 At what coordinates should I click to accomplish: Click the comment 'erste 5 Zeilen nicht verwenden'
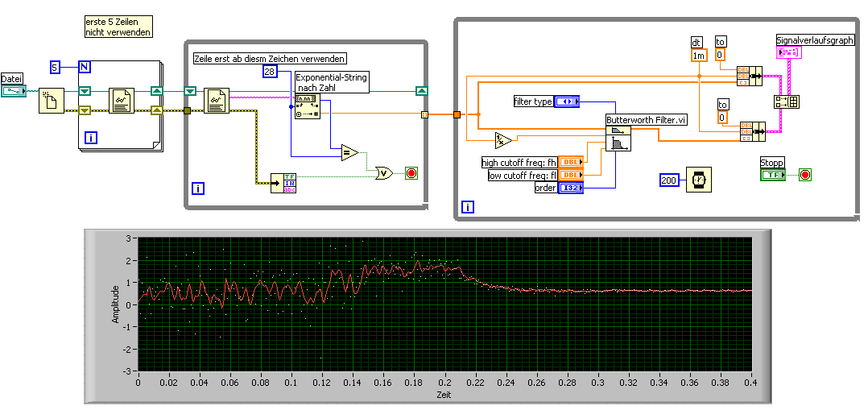(118, 27)
